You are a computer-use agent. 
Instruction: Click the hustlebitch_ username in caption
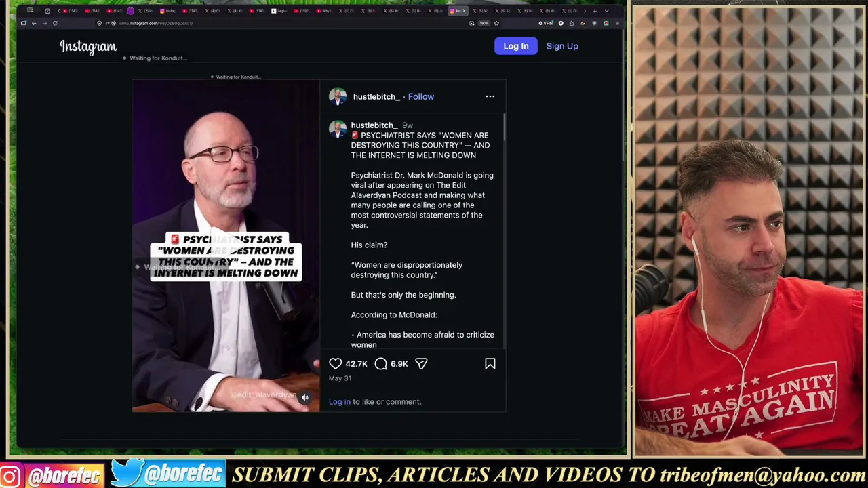[374, 125]
